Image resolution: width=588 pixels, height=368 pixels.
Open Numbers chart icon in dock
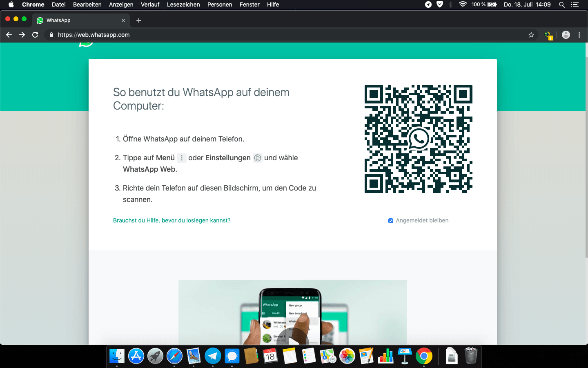pyautogui.click(x=385, y=356)
